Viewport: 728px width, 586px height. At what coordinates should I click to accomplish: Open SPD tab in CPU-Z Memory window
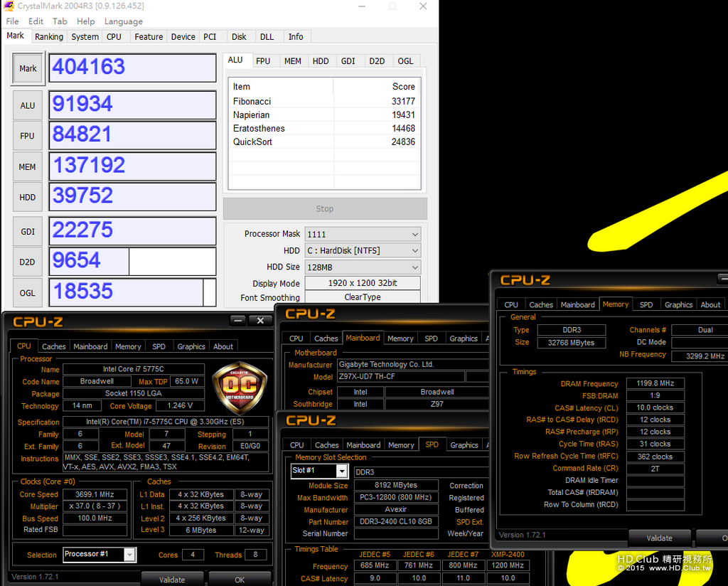[x=646, y=304]
